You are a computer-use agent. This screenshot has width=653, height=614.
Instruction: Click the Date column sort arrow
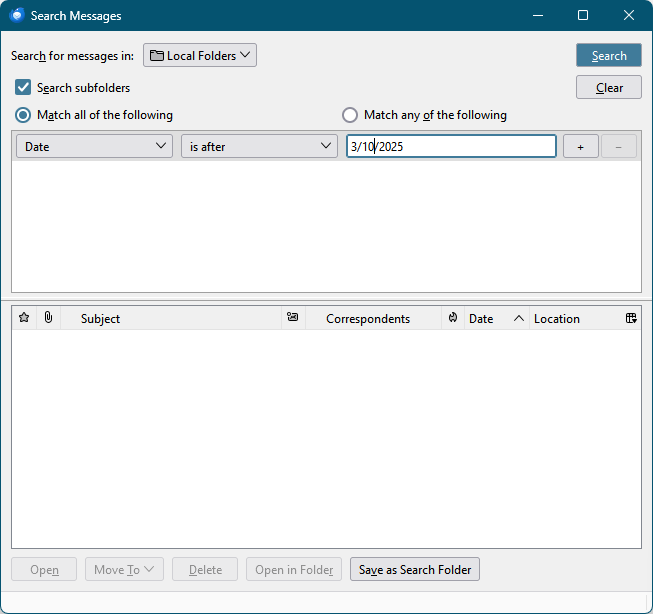(x=518, y=318)
